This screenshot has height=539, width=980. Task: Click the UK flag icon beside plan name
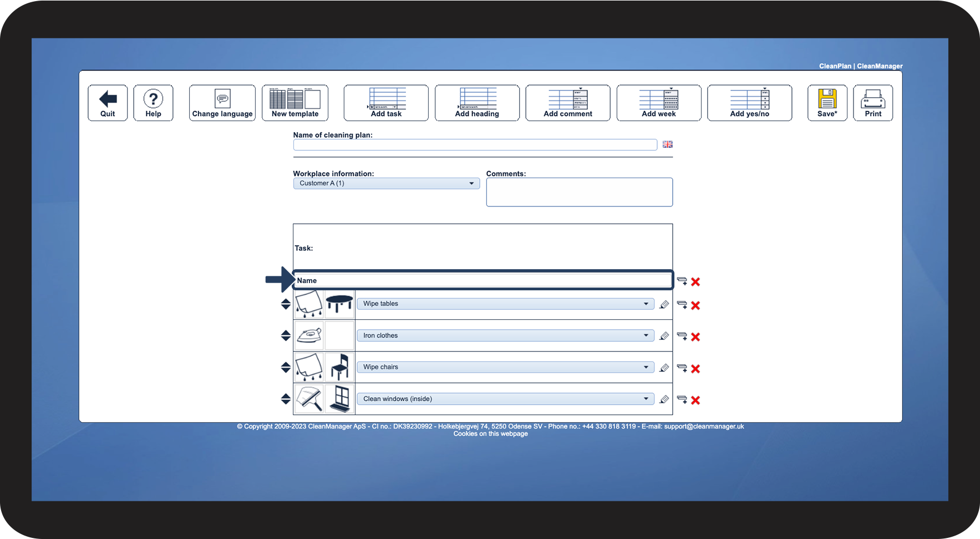(668, 144)
